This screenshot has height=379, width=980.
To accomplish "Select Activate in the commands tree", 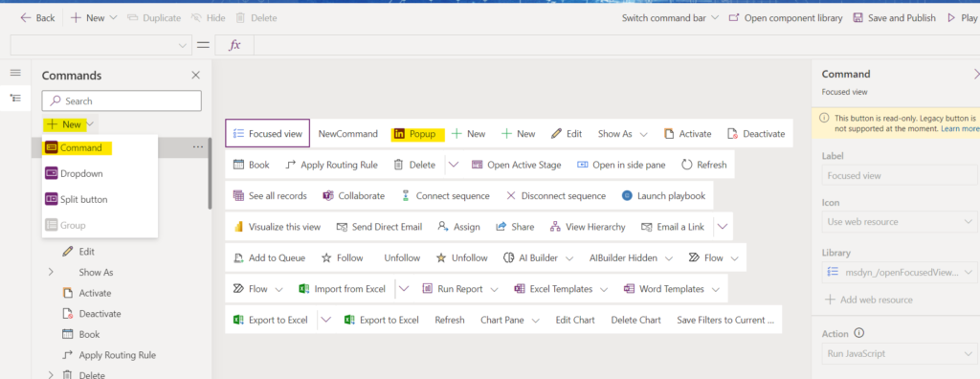I will [x=87, y=293].
